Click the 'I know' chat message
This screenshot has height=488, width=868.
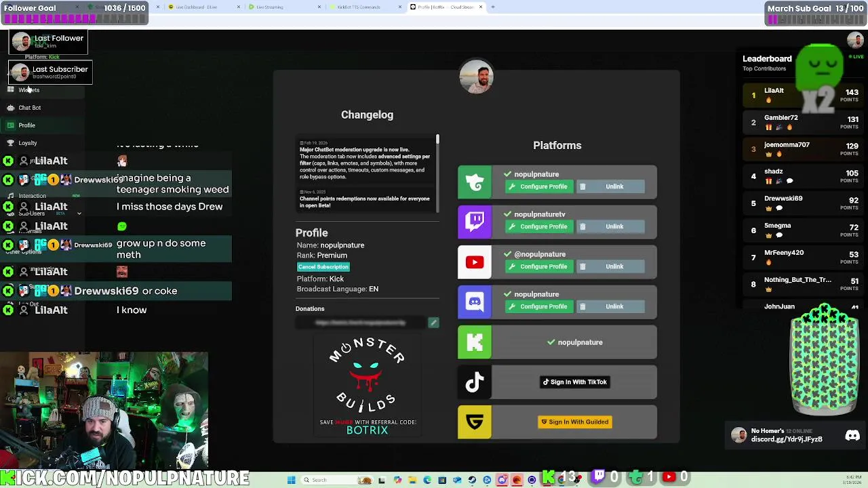click(x=132, y=310)
